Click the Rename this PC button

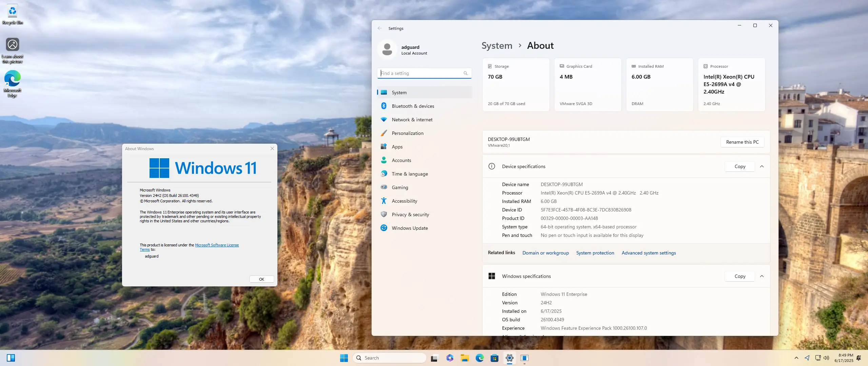[742, 142]
